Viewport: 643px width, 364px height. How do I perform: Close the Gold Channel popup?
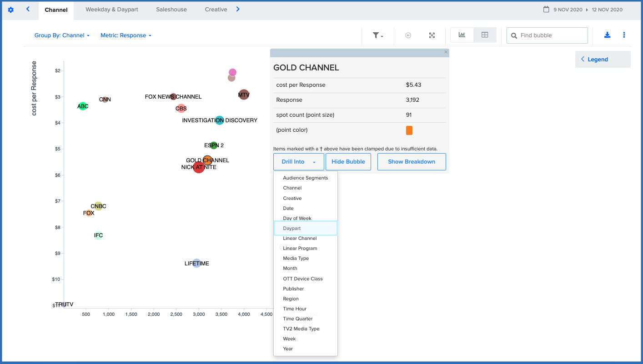click(x=446, y=52)
